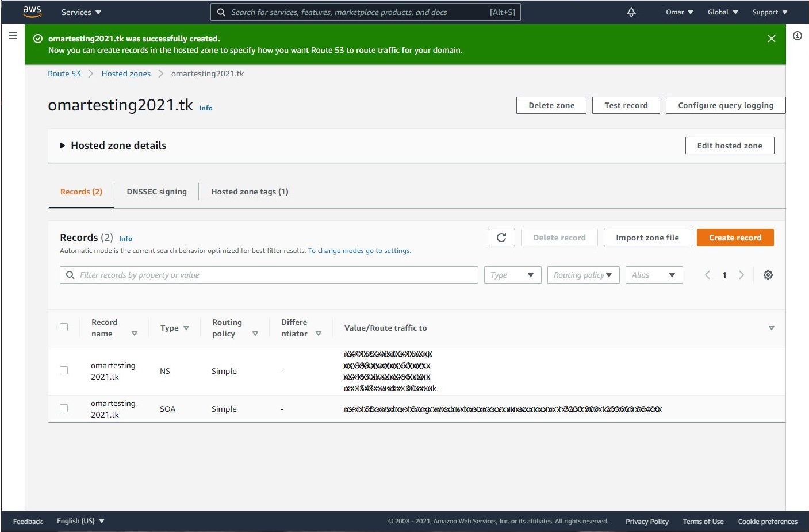Open Cookie preferences in footer

click(x=768, y=522)
